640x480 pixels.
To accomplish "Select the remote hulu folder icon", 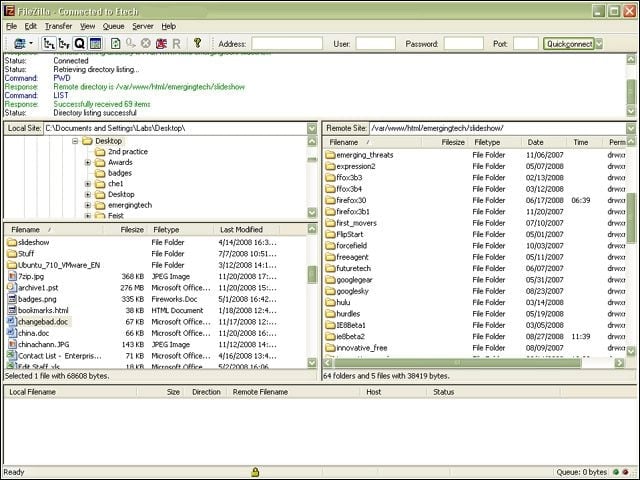I will (x=330, y=302).
